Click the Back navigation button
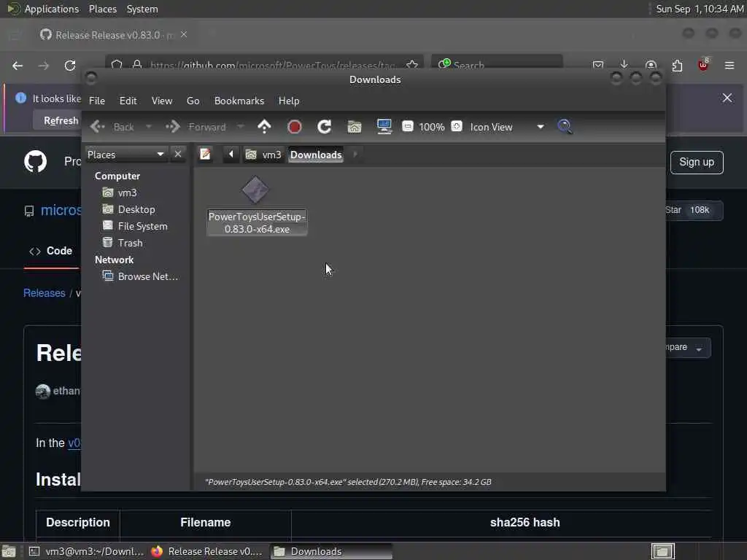Image resolution: width=747 pixels, height=560 pixels. point(113,127)
